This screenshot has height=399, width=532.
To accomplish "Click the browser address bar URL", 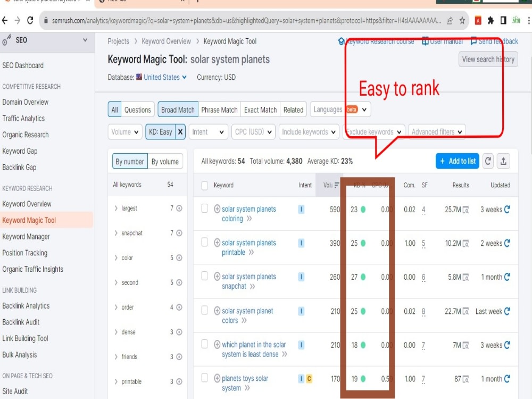I will point(246,21).
